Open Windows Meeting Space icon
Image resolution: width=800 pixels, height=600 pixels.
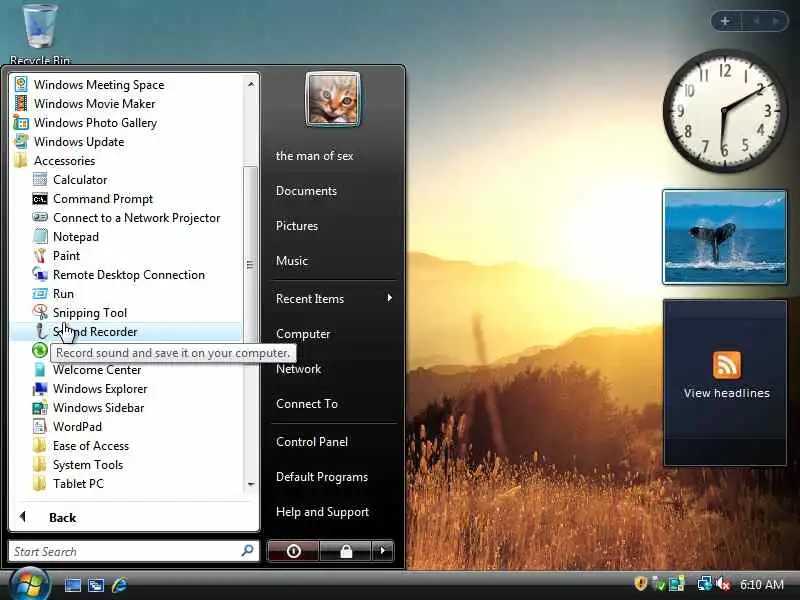21,84
